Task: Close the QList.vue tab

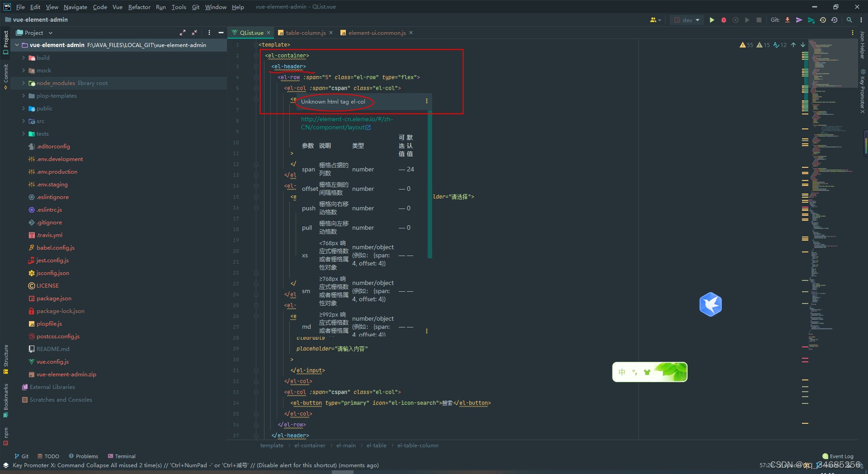Action: coord(269,33)
